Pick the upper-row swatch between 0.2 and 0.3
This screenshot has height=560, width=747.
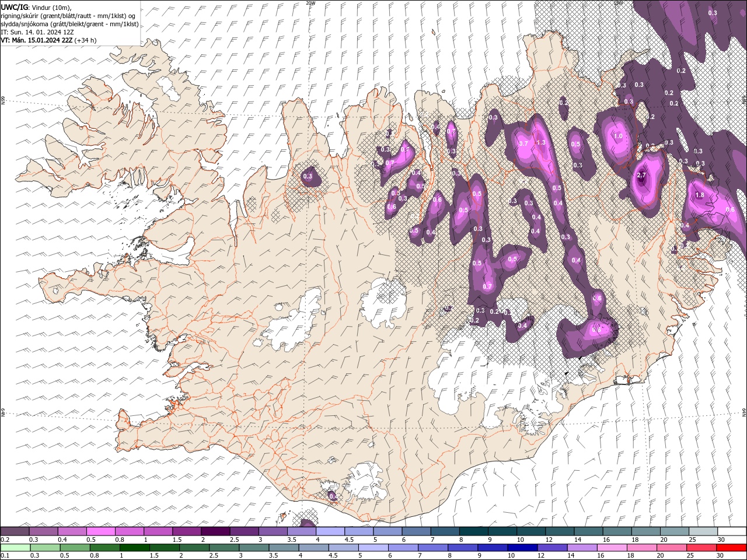tap(15, 531)
